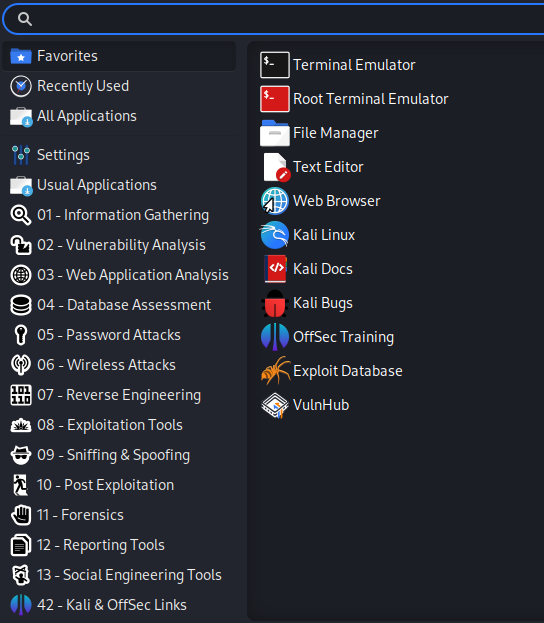
Task: Click the Kali Docs text label
Action: pos(323,269)
